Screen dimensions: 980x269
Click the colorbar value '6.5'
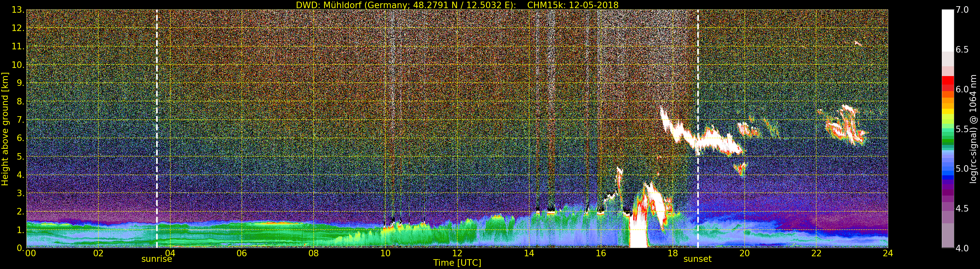point(962,50)
